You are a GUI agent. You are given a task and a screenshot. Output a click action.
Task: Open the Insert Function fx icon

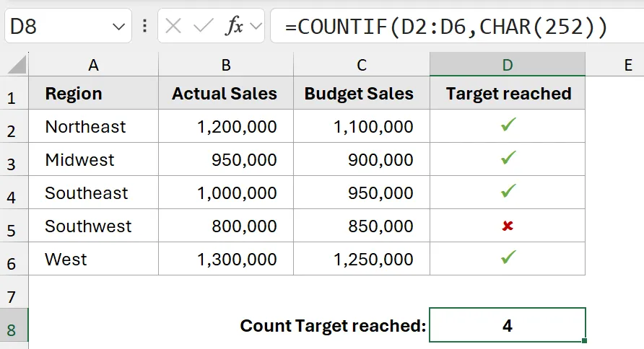click(x=234, y=26)
